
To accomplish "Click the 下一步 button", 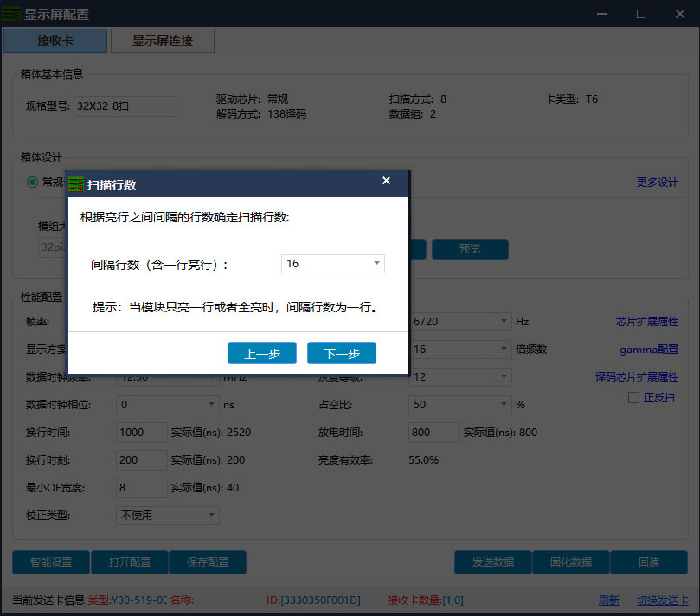I will click(342, 353).
